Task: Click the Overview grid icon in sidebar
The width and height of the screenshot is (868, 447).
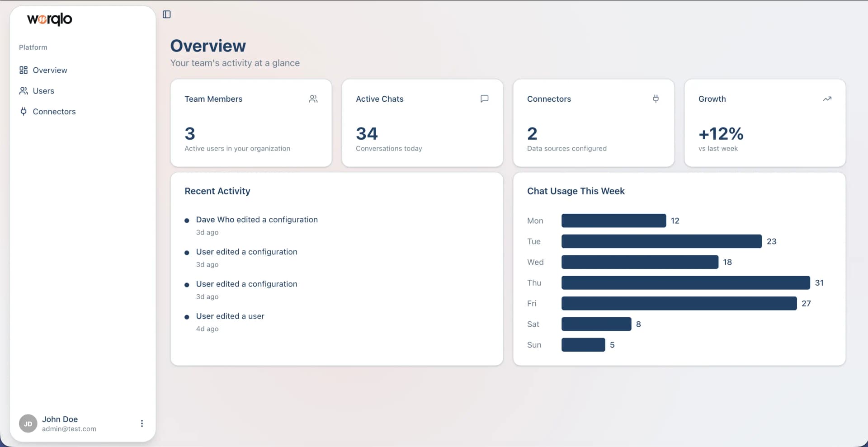Action: pyautogui.click(x=24, y=70)
